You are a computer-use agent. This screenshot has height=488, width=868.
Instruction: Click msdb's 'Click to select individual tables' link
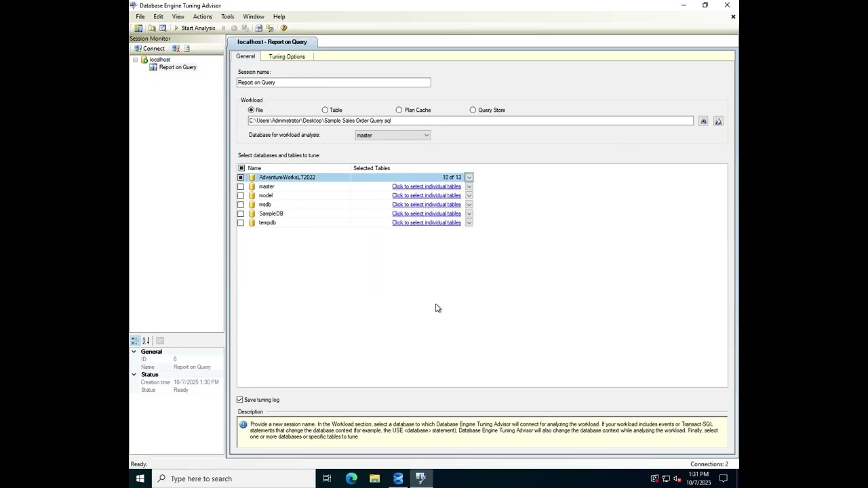pos(427,205)
